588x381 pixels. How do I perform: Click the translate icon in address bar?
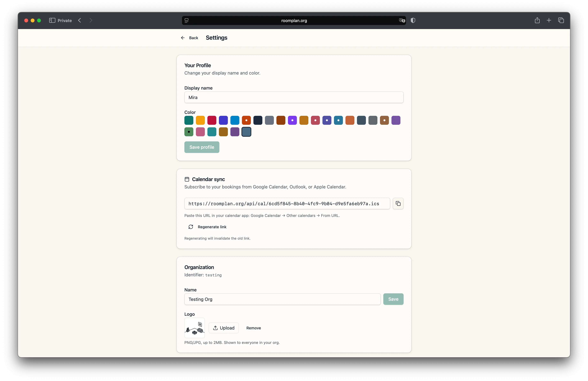402,20
